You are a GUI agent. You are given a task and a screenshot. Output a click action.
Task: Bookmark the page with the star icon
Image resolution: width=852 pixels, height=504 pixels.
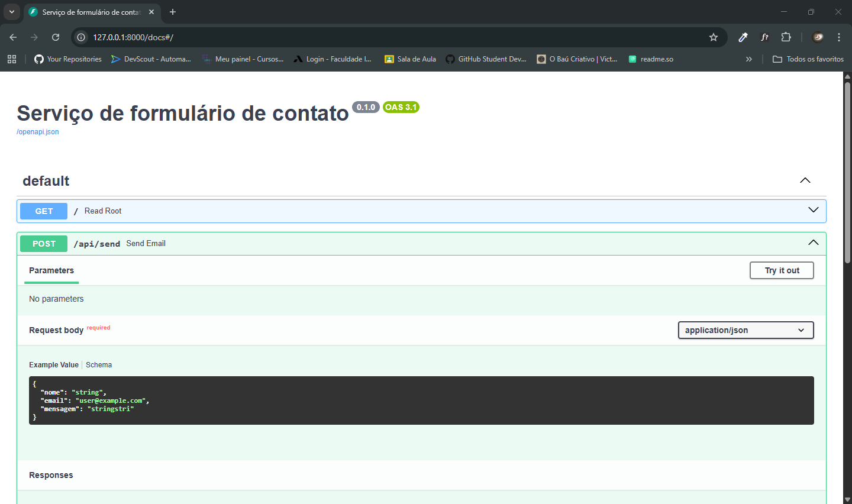713,37
